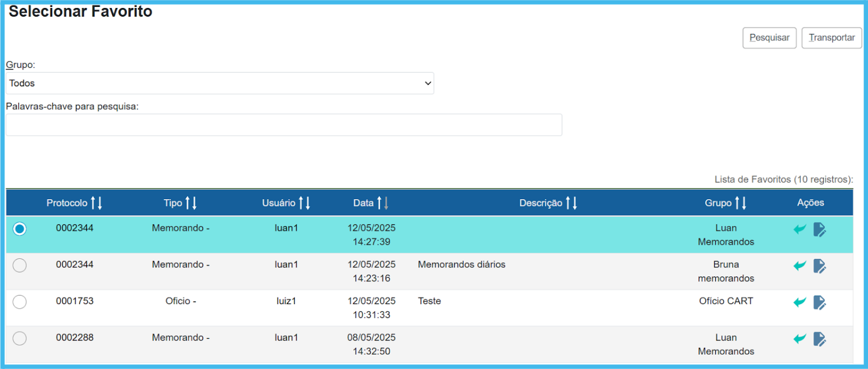Choose the radio button for protocol 0002288
868x369 pixels.
(x=20, y=339)
